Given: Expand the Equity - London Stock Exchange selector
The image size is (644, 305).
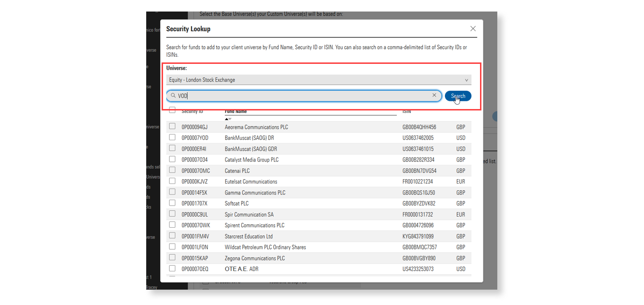Looking at the screenshot, I should pyautogui.click(x=318, y=80).
